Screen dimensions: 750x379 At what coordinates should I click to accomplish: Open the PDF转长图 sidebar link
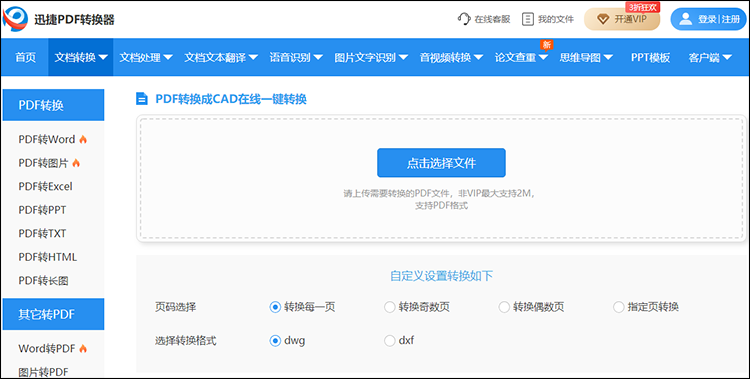coord(44,280)
